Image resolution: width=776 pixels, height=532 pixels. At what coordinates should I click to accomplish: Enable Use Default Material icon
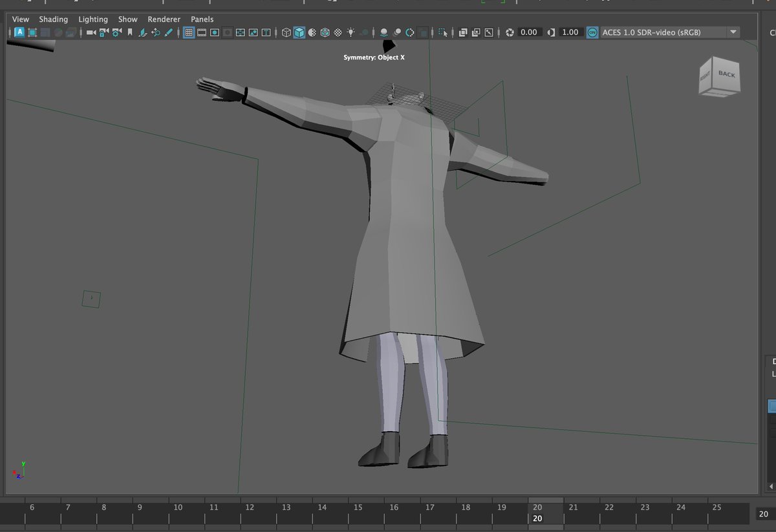312,32
